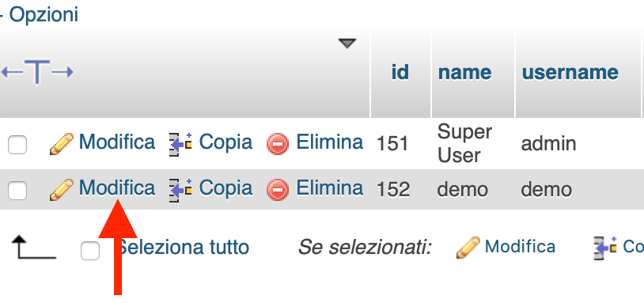Click pencil icon for admin row
Viewport: 644px width, 303px height.
point(62,144)
